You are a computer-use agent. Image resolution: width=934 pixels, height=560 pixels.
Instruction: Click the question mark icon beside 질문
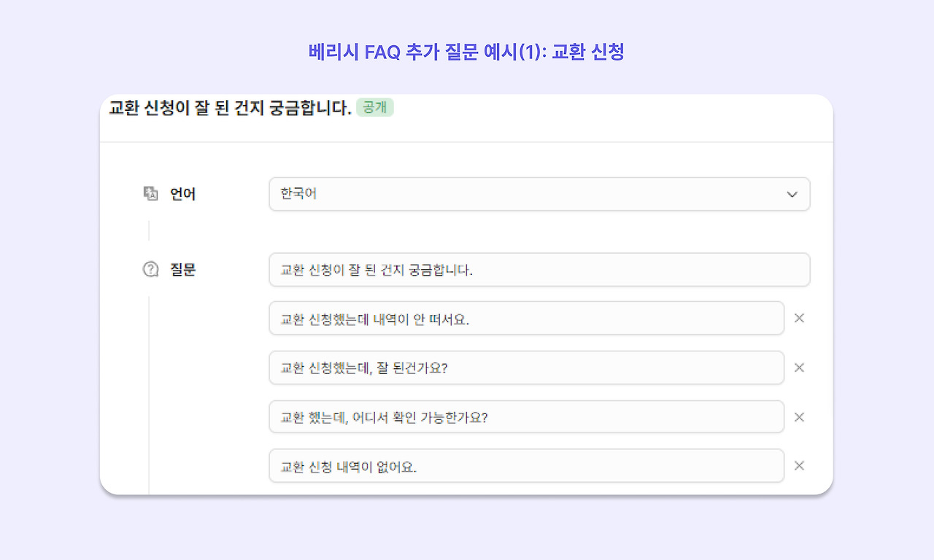[x=150, y=270]
